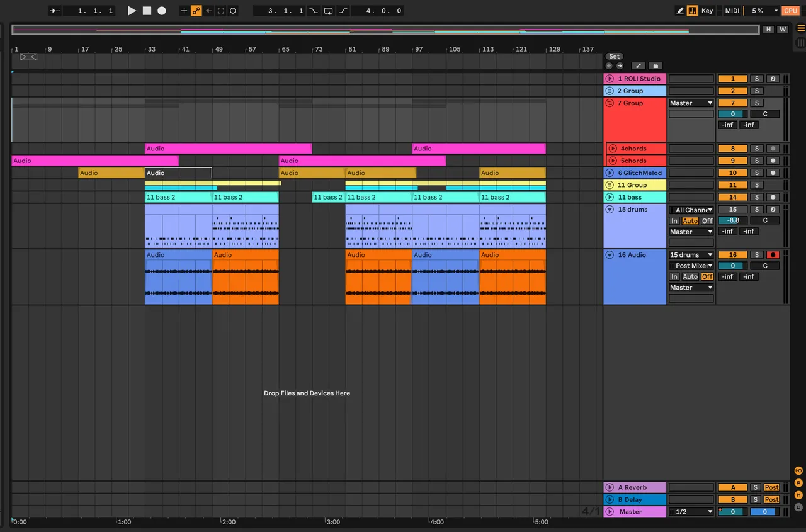This screenshot has height=532, width=806.
Task: Open Key map mode
Action: pyautogui.click(x=707, y=11)
